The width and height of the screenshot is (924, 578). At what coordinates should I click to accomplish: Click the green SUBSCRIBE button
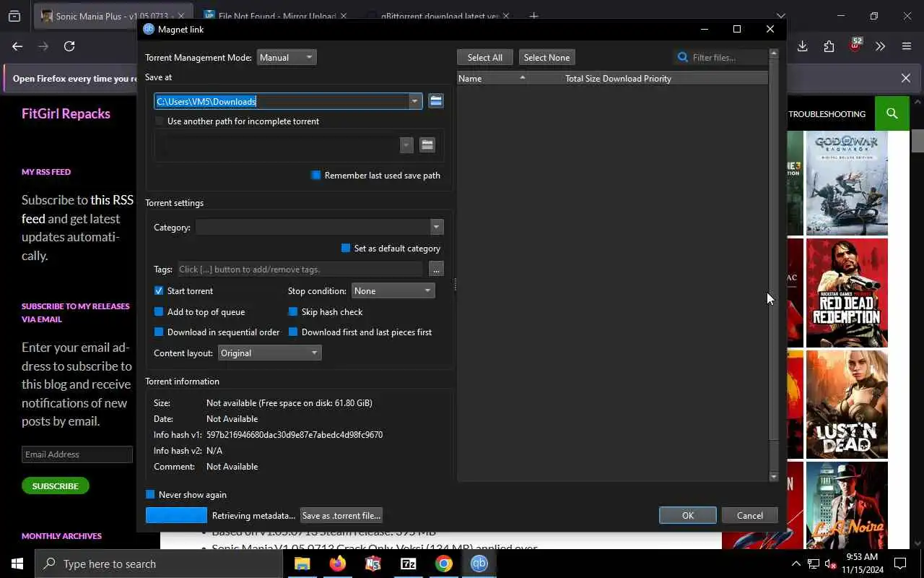[56, 486]
